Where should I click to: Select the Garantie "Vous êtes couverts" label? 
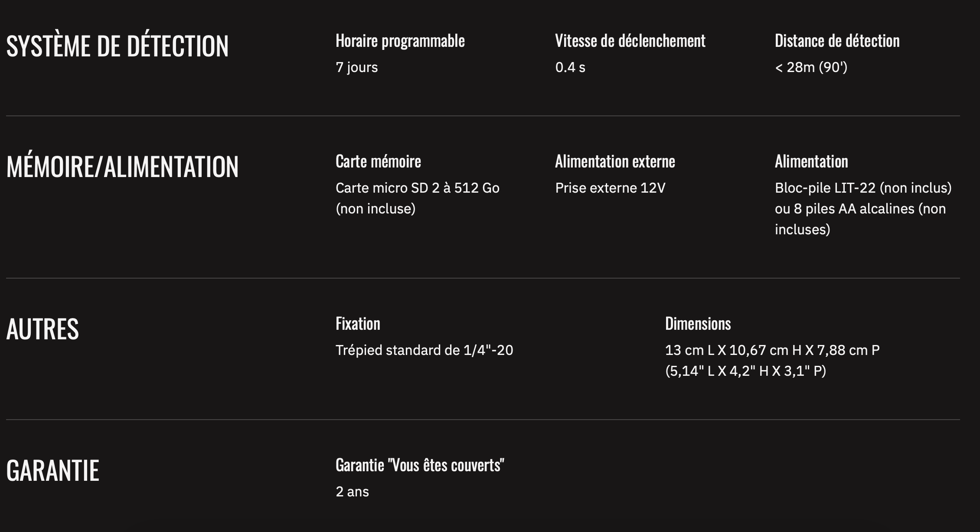point(420,465)
